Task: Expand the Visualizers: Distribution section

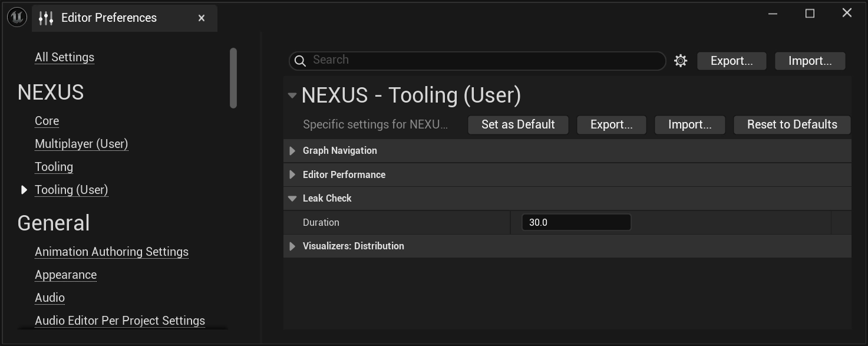Action: (x=292, y=246)
